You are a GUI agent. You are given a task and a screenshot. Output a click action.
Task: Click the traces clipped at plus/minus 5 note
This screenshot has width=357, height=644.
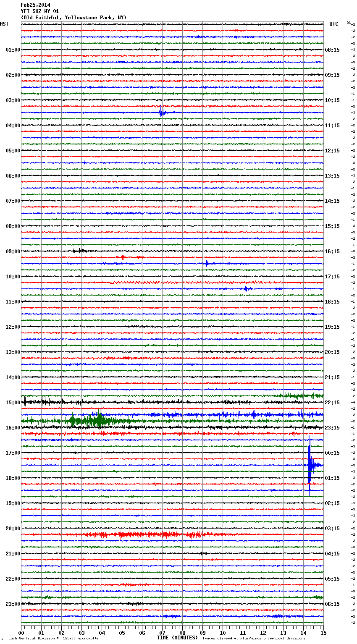254,638
